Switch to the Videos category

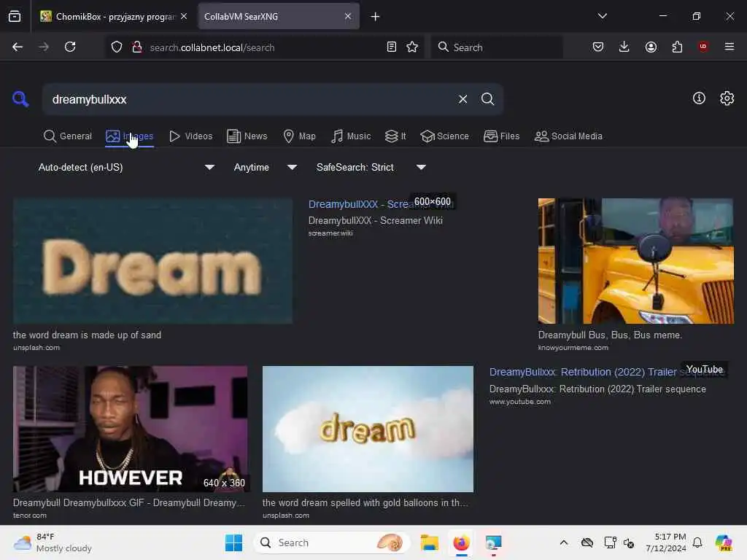(x=191, y=136)
